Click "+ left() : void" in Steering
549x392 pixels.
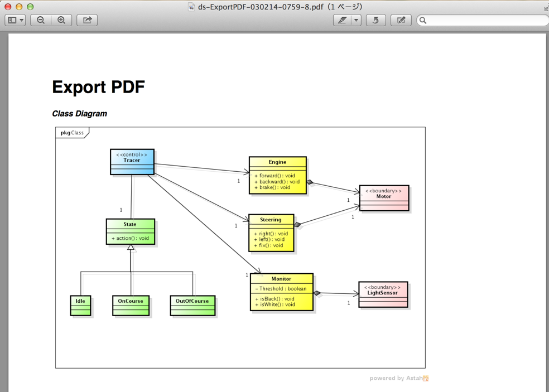click(269, 239)
